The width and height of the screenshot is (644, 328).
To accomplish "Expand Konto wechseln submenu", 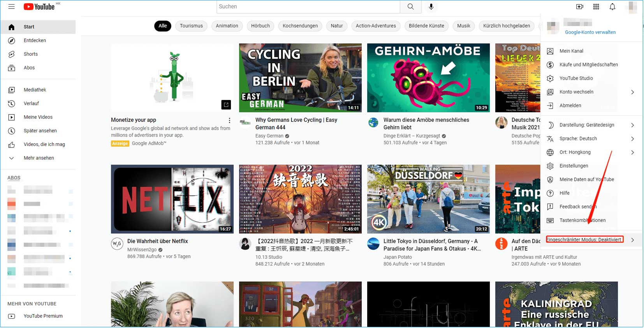I will click(632, 92).
